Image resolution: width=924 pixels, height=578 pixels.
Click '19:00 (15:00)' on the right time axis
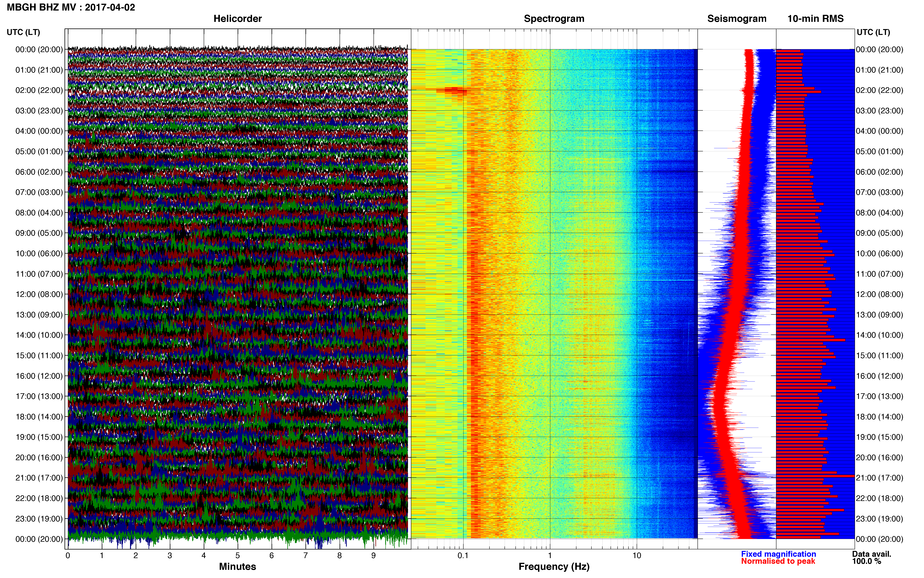[879, 437]
